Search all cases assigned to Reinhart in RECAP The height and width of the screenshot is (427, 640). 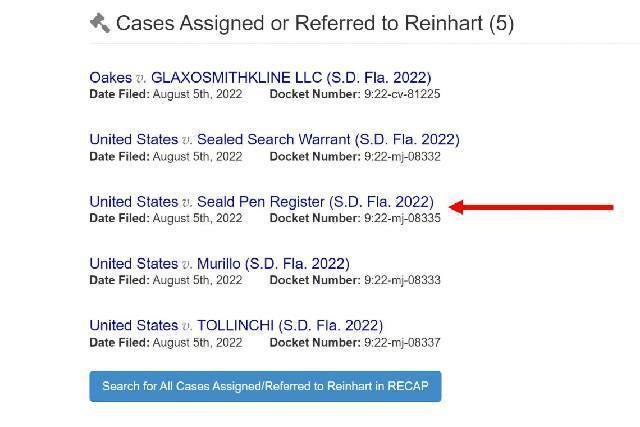point(265,385)
